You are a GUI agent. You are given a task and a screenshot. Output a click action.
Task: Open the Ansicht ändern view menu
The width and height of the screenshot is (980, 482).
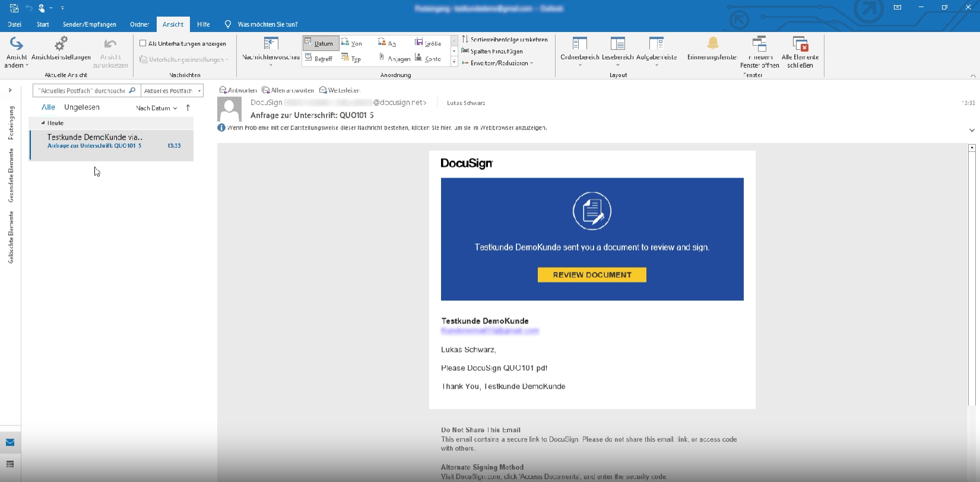point(17,52)
